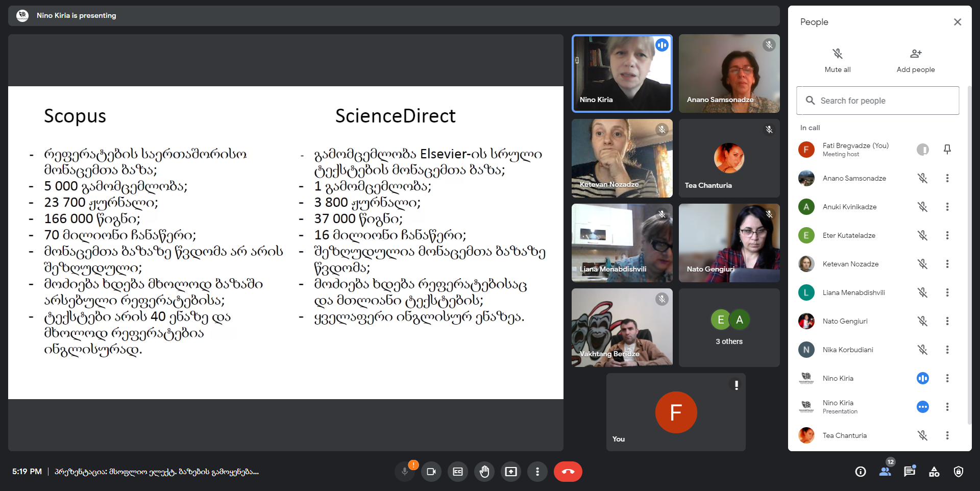Show People tab with participant count
The width and height of the screenshot is (980, 491).
click(885, 472)
